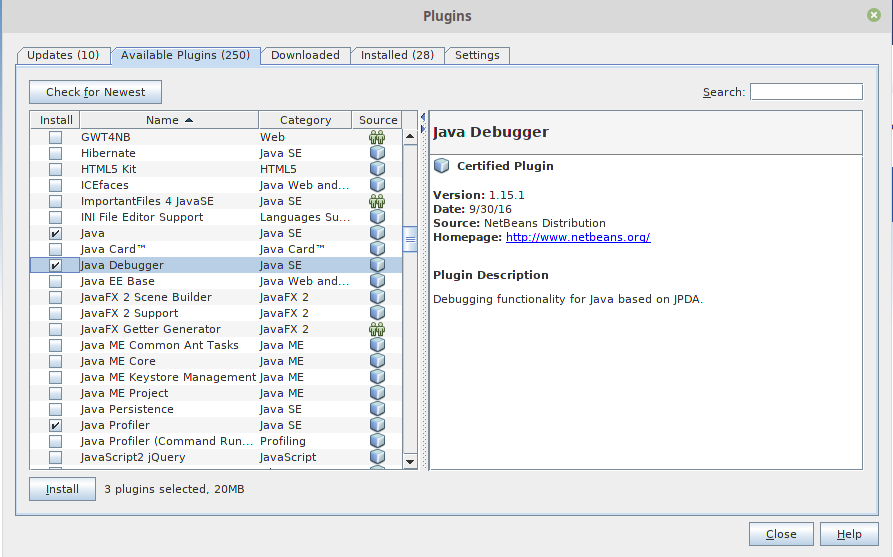This screenshot has width=893, height=557.
Task: Select the Java Profiler (Command Run... name
Action: click(x=167, y=441)
